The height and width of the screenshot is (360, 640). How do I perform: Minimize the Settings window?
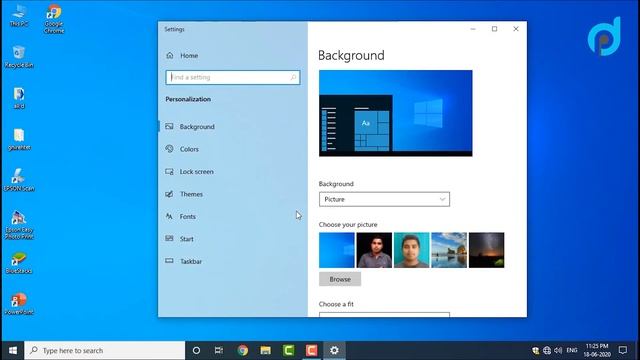[473, 29]
